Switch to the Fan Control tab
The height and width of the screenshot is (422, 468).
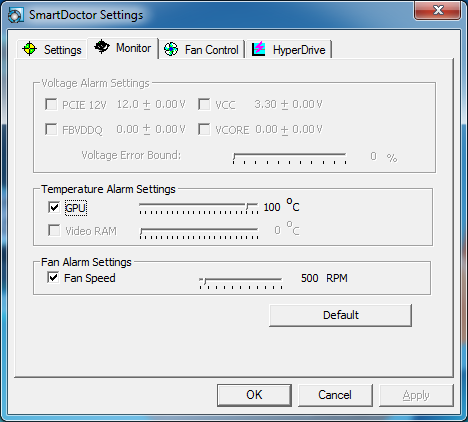pyautogui.click(x=201, y=50)
